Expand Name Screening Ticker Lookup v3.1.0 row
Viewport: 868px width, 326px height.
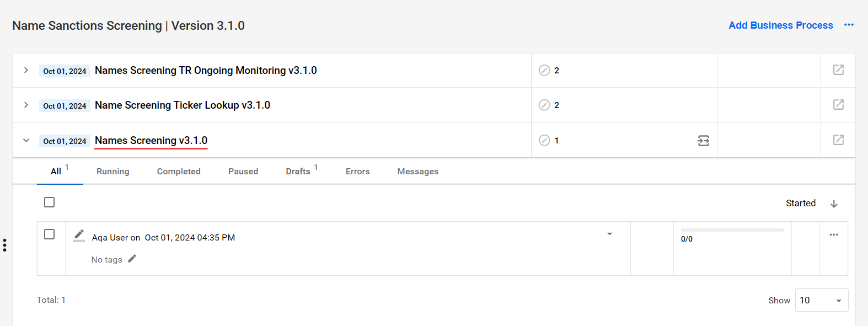26,105
